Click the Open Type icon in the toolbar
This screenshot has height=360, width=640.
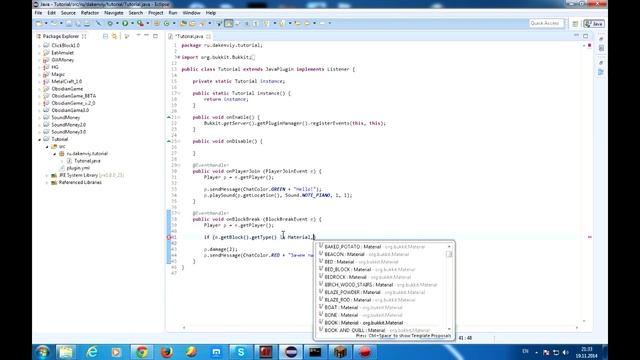[183, 24]
